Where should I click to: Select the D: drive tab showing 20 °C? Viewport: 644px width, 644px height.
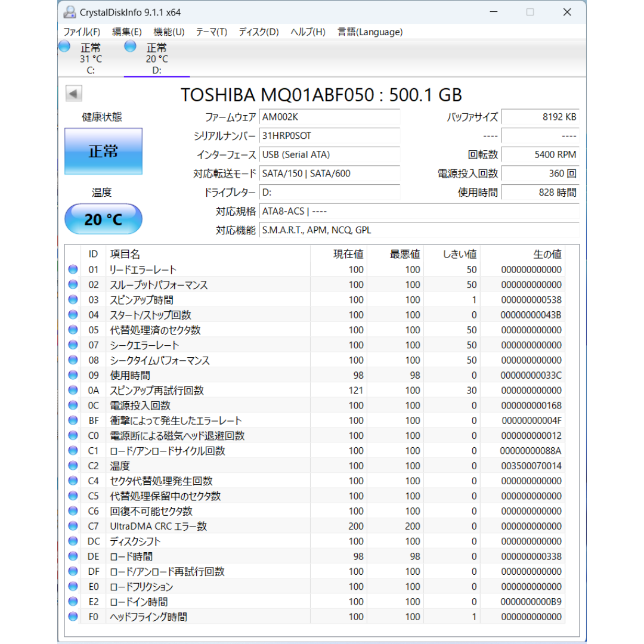(157, 58)
